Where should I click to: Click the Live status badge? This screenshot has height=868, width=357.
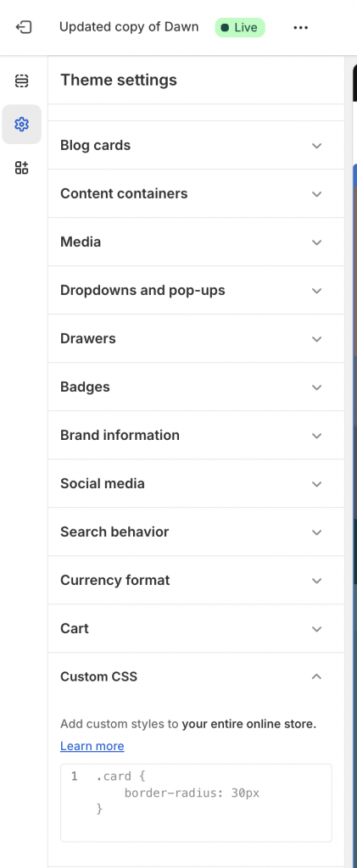click(240, 27)
